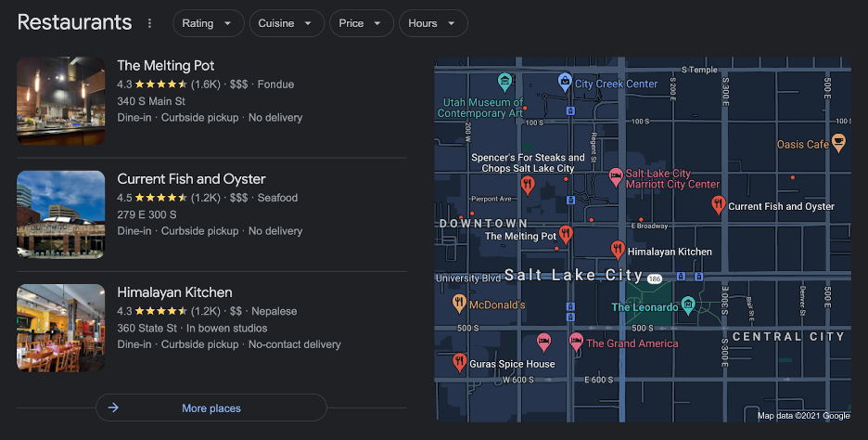Viewport: 868px width, 440px height.
Task: Select Current Fish and Oyster map pin
Action: 718,205
